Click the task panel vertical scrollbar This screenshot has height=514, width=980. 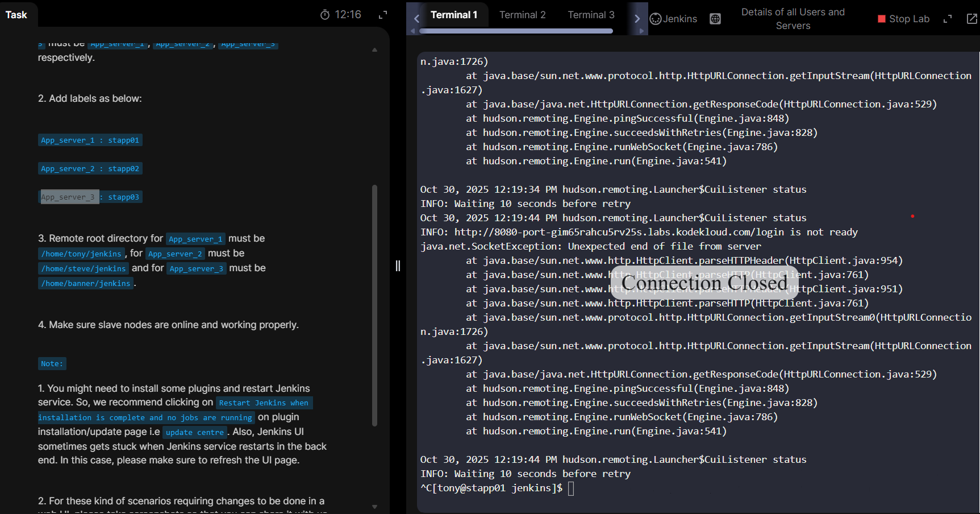click(x=374, y=305)
